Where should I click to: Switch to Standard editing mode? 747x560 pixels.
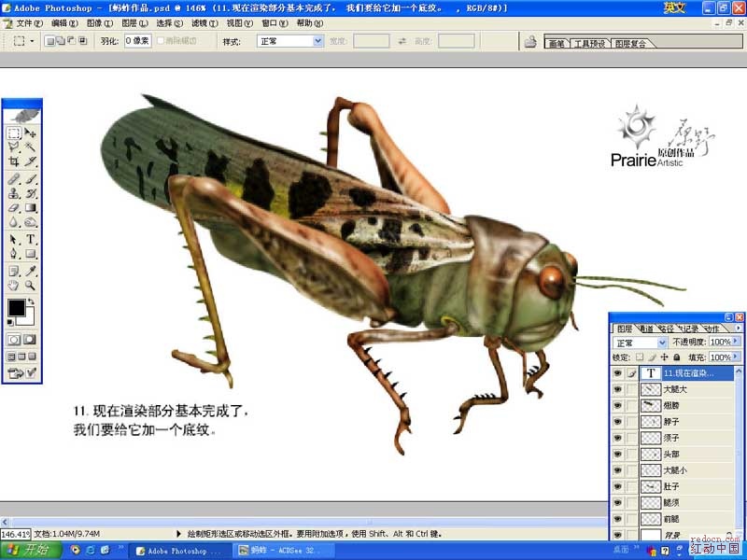(14, 340)
